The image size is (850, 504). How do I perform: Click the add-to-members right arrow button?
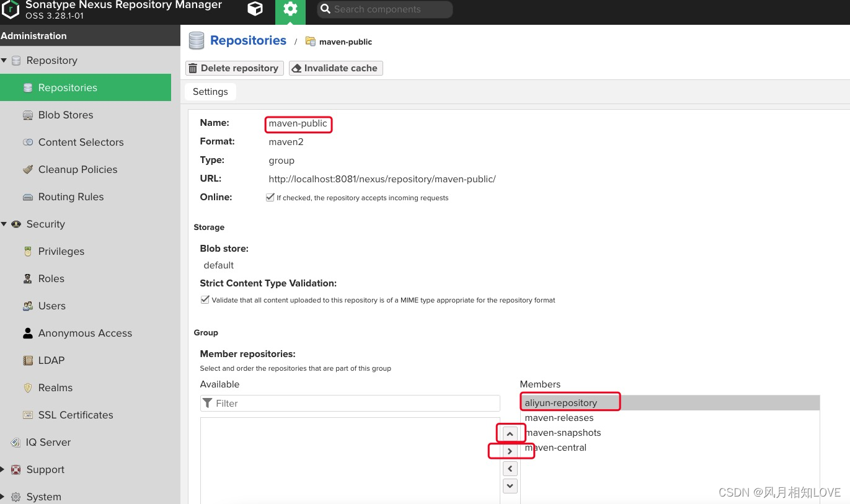[x=510, y=451]
